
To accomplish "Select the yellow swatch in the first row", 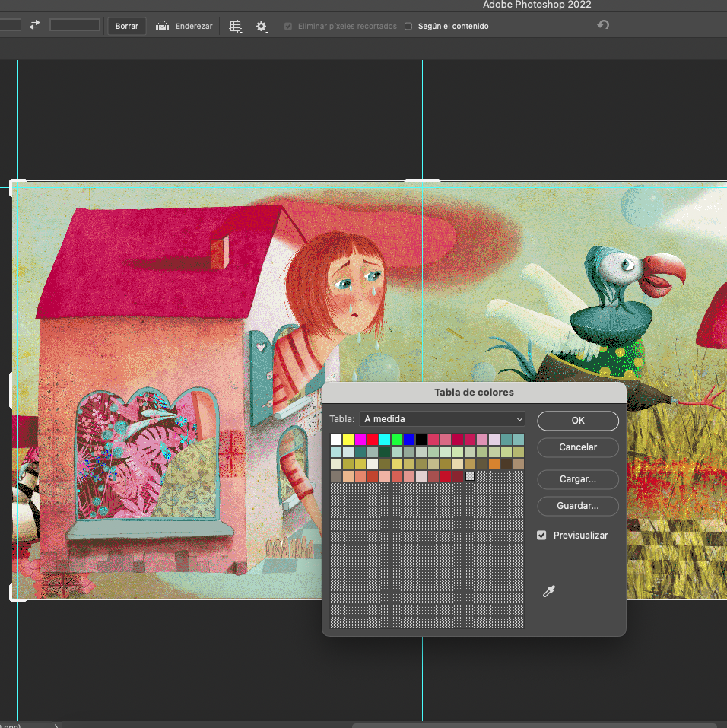I will coord(348,440).
